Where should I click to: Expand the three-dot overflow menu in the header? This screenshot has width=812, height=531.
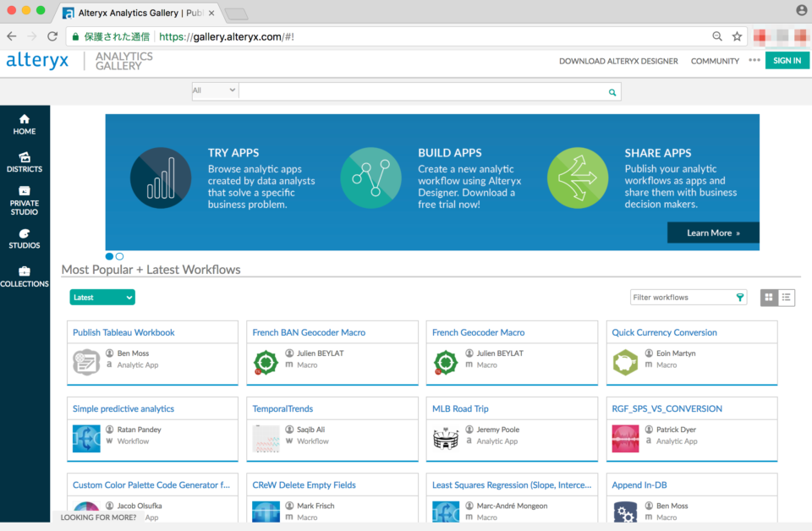(x=753, y=60)
